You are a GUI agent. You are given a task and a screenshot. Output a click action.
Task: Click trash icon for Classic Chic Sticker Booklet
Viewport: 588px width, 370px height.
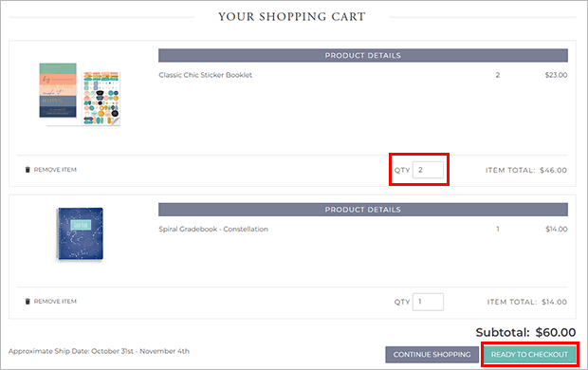pos(28,170)
